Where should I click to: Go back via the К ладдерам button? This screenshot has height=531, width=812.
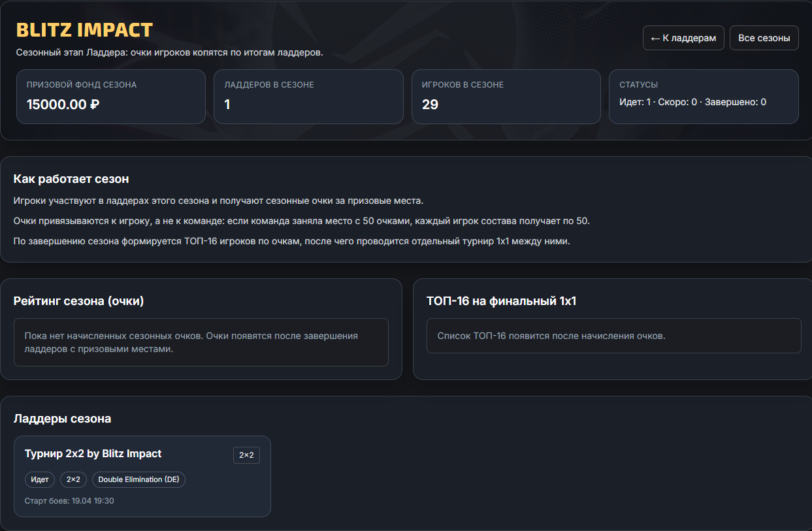coord(683,38)
